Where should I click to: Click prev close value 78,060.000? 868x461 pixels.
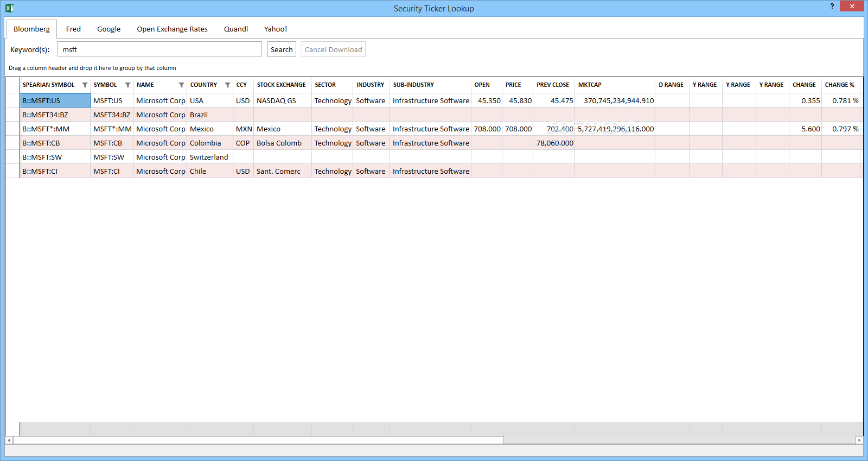coord(554,143)
